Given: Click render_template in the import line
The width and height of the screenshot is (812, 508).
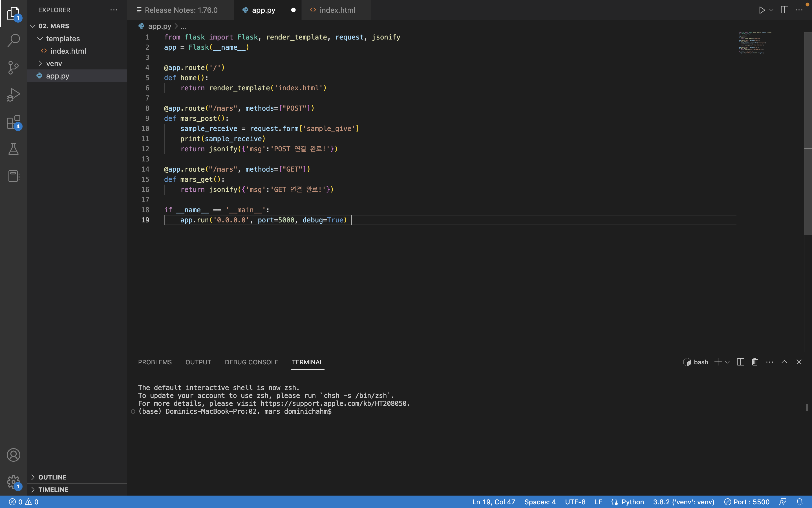Looking at the screenshot, I should point(296,37).
